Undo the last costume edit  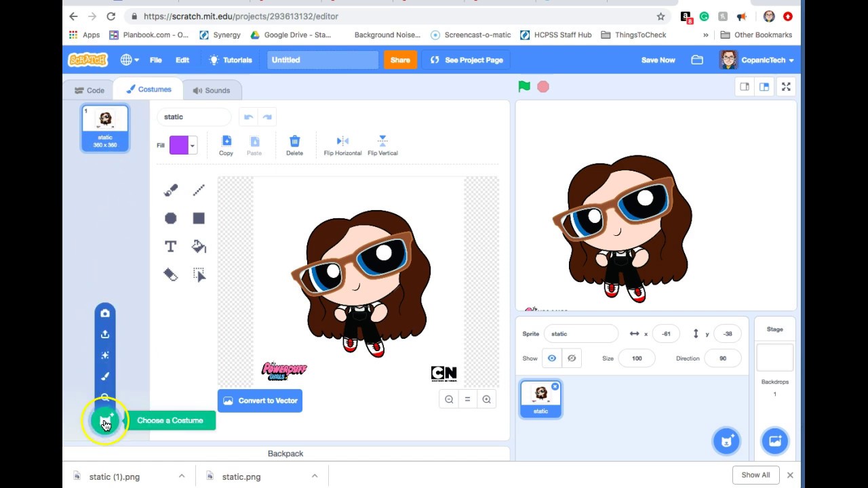(248, 117)
